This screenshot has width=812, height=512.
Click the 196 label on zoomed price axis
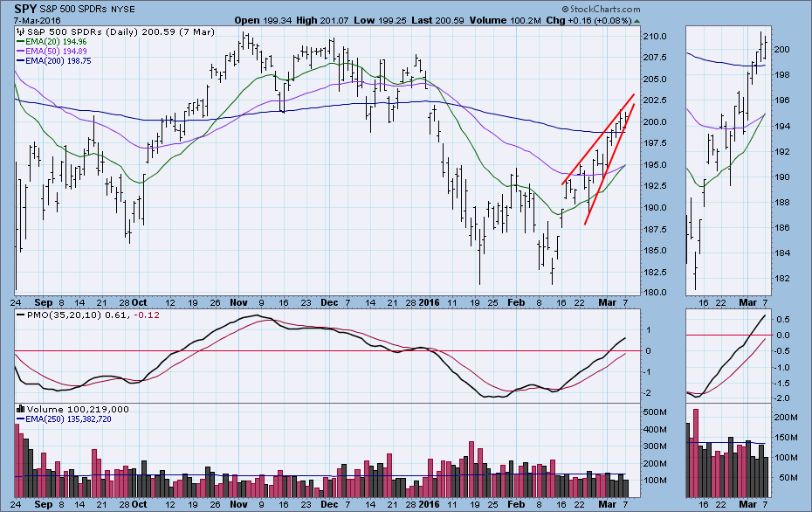click(781, 100)
